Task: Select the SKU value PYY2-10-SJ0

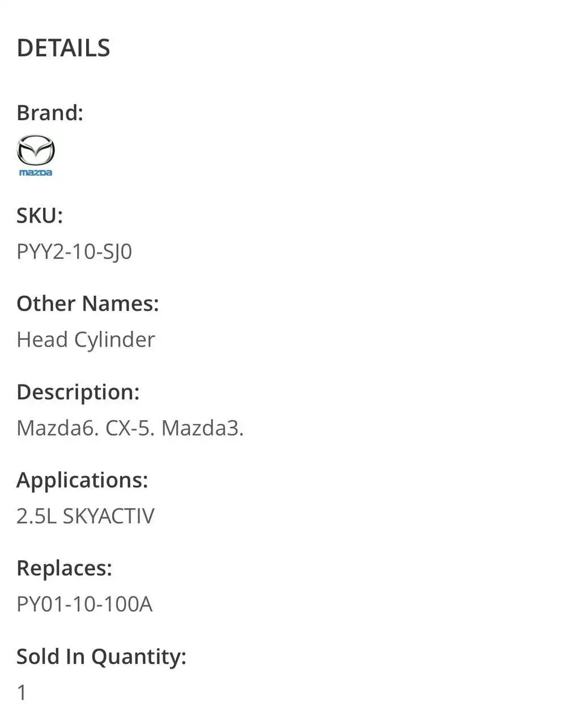Action: [x=74, y=251]
